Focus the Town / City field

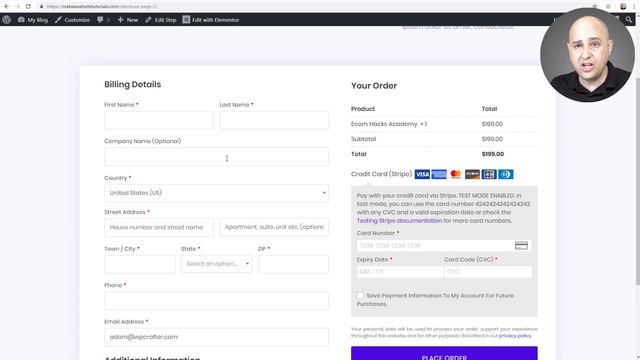pyautogui.click(x=140, y=264)
